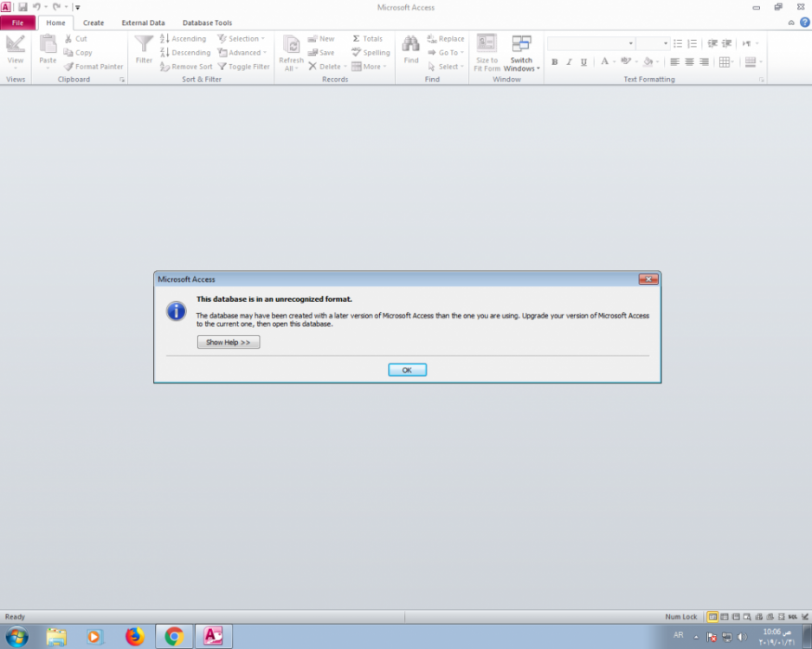Image resolution: width=812 pixels, height=649 pixels.
Task: Click Toggle Filter in the ribbon
Action: click(243, 67)
